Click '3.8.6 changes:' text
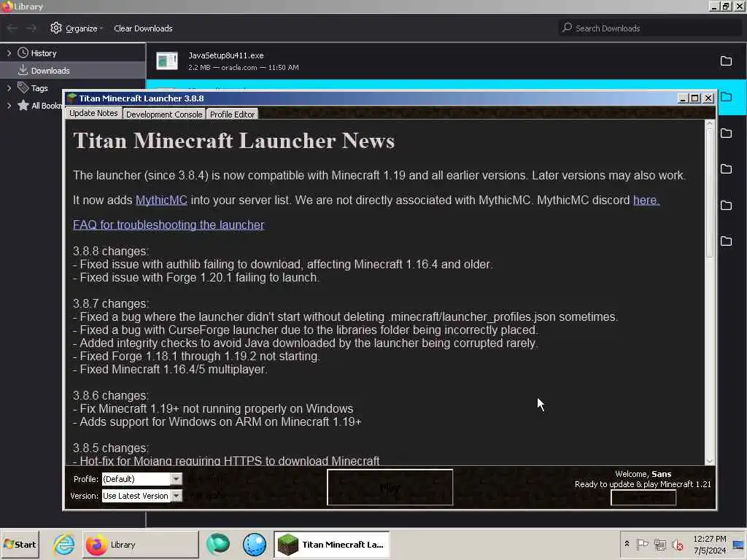 pos(111,395)
